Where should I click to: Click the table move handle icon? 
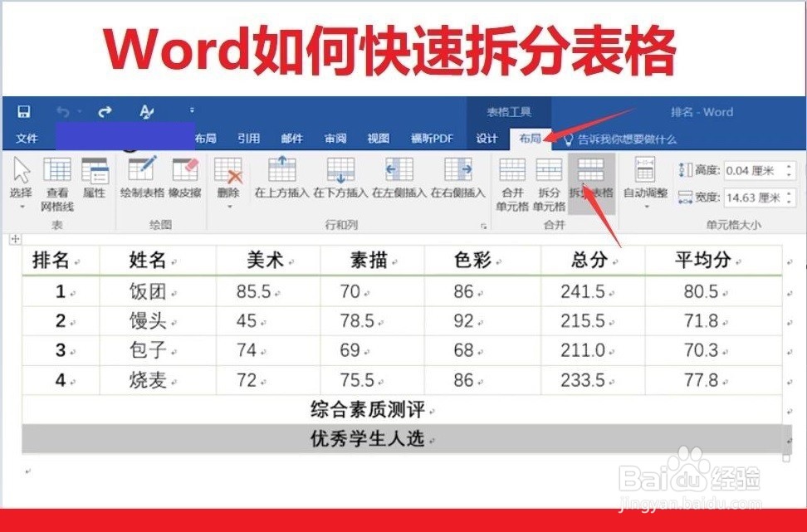point(15,239)
